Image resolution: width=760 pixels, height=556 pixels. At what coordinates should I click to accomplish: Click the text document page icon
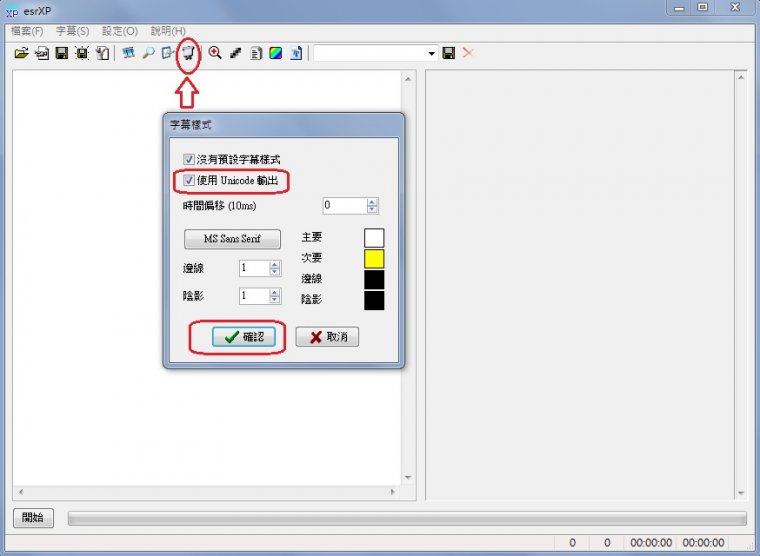(x=256, y=53)
